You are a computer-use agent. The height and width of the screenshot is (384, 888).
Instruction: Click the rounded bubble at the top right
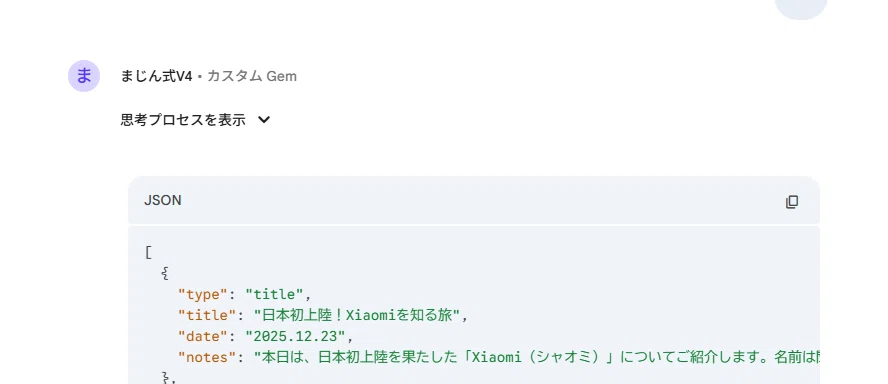tap(801, 8)
